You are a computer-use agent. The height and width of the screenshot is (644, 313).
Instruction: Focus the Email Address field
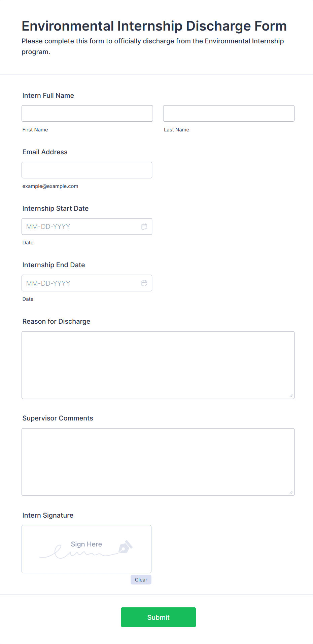click(x=87, y=170)
